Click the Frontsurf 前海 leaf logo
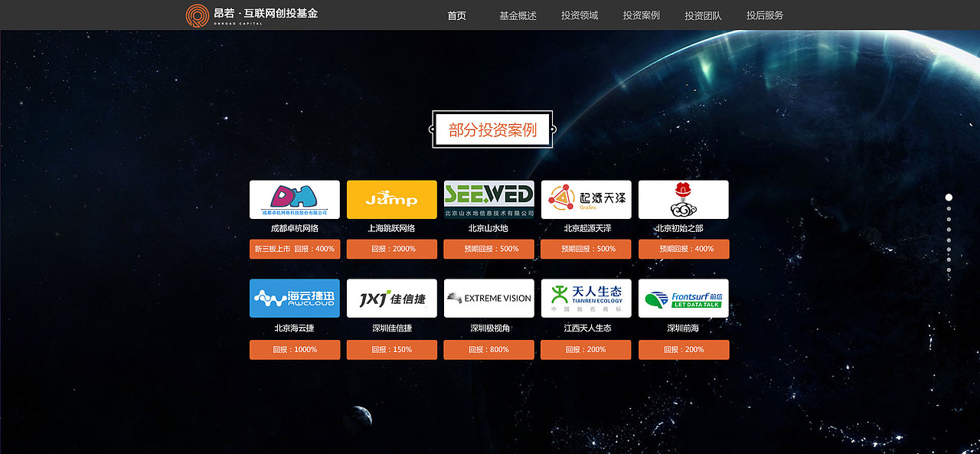The width and height of the screenshot is (980, 454). 683,298
